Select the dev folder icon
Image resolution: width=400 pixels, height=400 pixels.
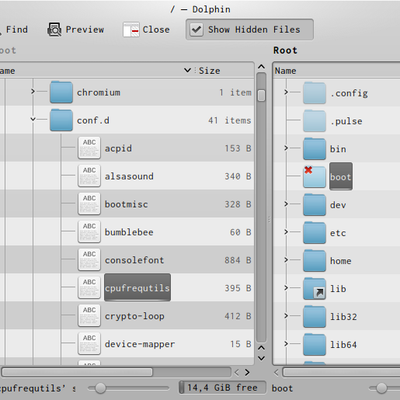click(x=314, y=205)
